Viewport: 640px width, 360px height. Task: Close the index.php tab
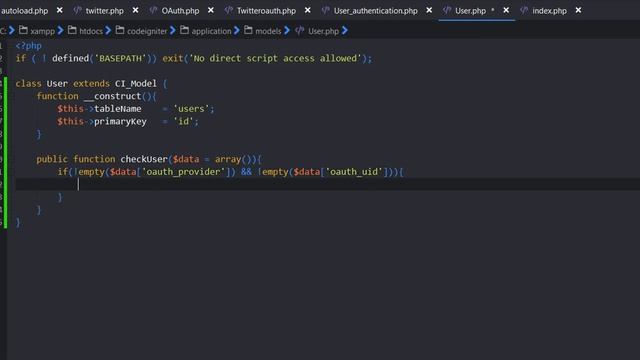click(x=578, y=10)
